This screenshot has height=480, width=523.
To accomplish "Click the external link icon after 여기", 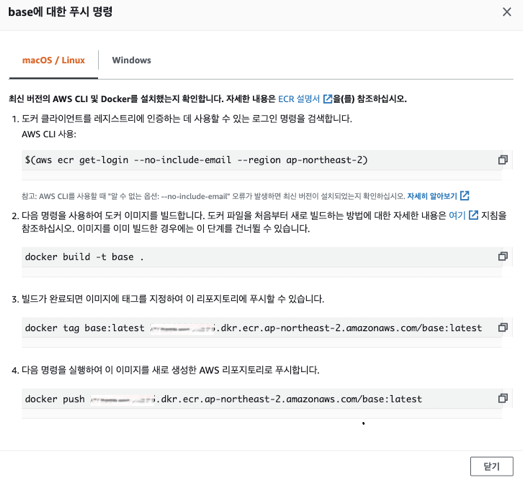I will (474, 215).
